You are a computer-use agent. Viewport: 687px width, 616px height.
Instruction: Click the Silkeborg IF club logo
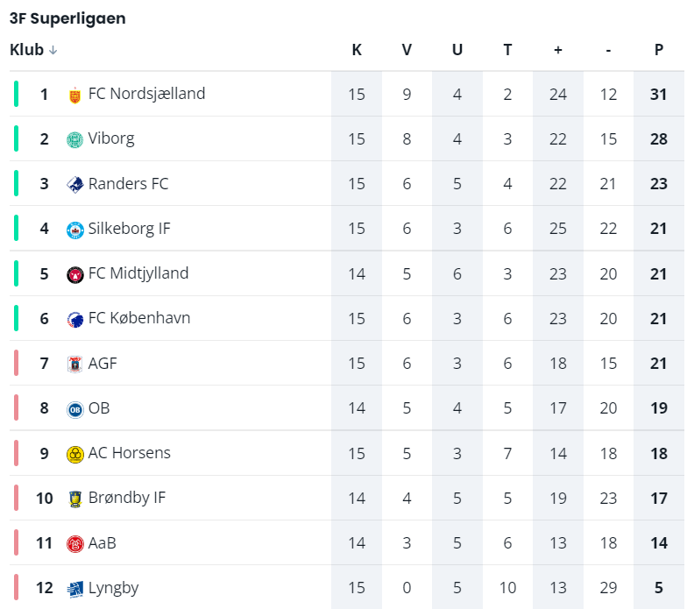tap(75, 230)
